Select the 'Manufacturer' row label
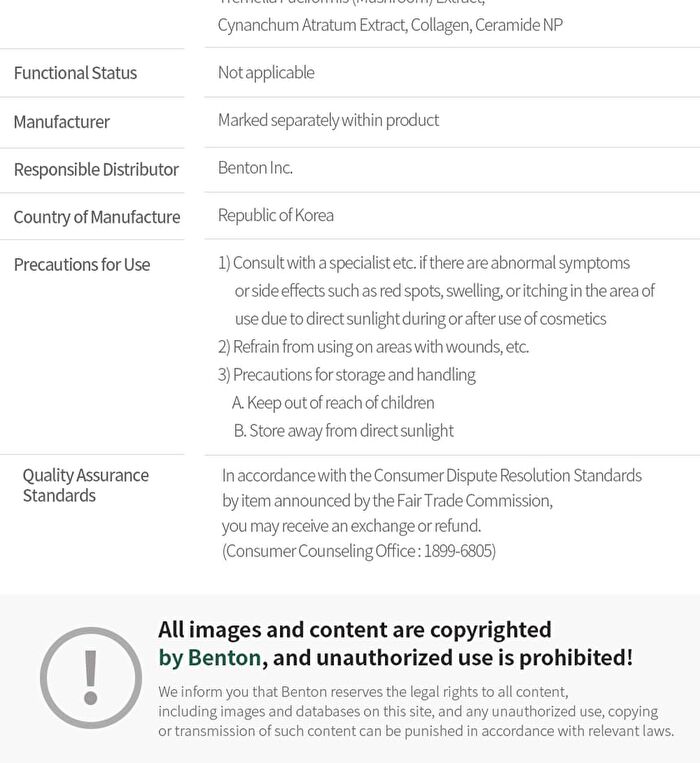Image resolution: width=700 pixels, height=763 pixels. click(62, 122)
